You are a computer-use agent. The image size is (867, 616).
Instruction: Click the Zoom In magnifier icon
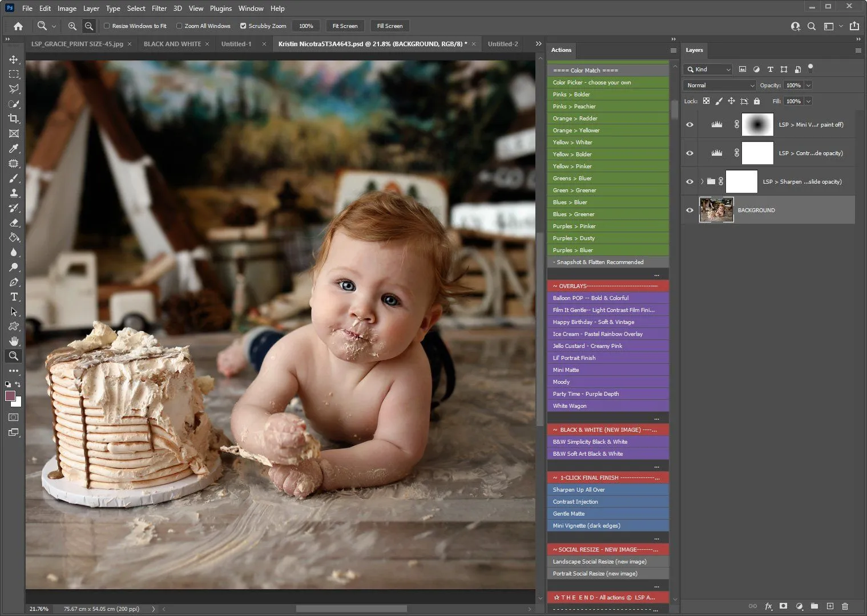(72, 26)
